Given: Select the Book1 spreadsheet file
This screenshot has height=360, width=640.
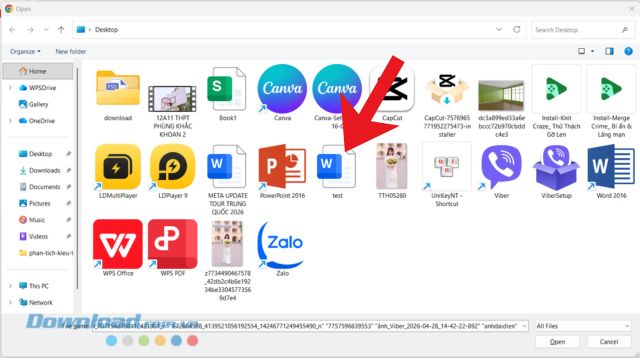Looking at the screenshot, I should [227, 89].
